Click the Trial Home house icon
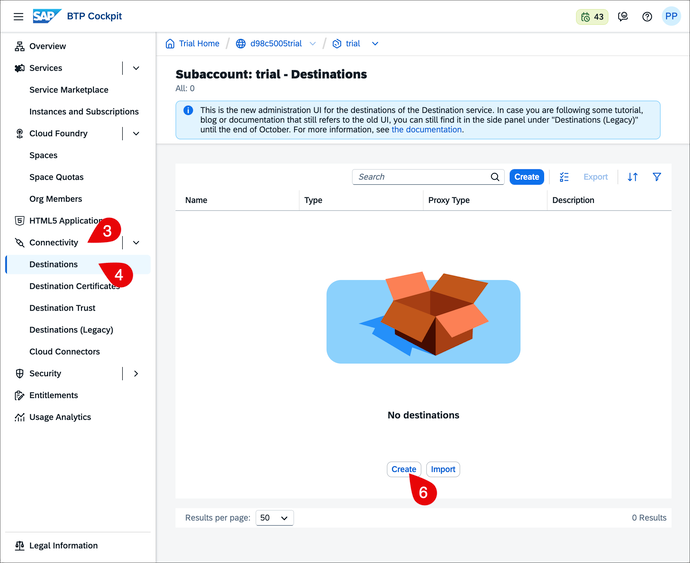This screenshot has height=563, width=690. point(170,44)
